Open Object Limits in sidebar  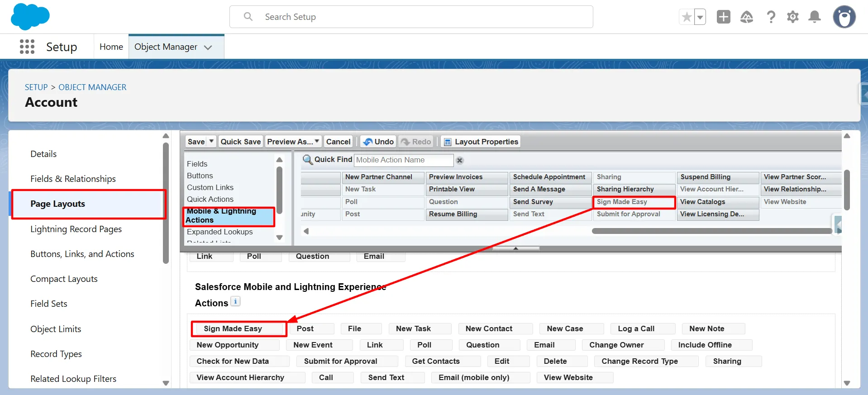[x=56, y=329]
